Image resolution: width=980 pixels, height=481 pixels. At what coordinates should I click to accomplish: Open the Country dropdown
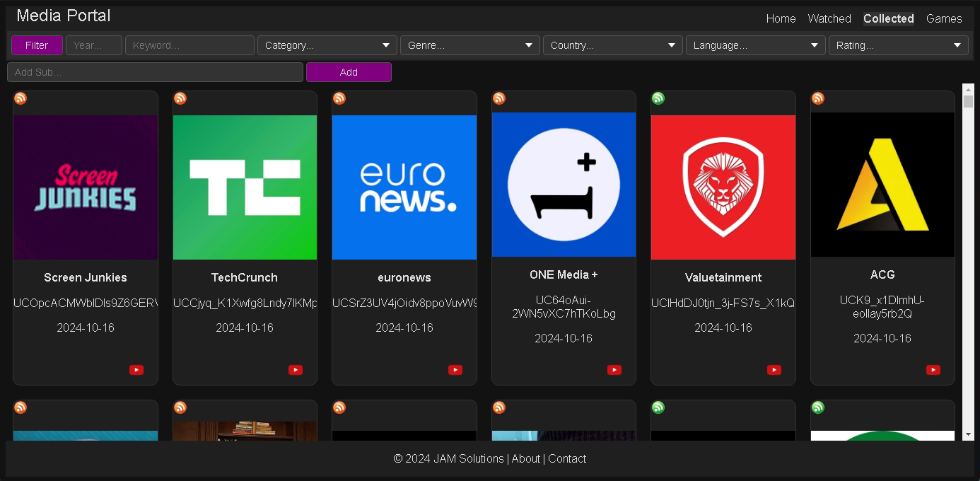[613, 45]
